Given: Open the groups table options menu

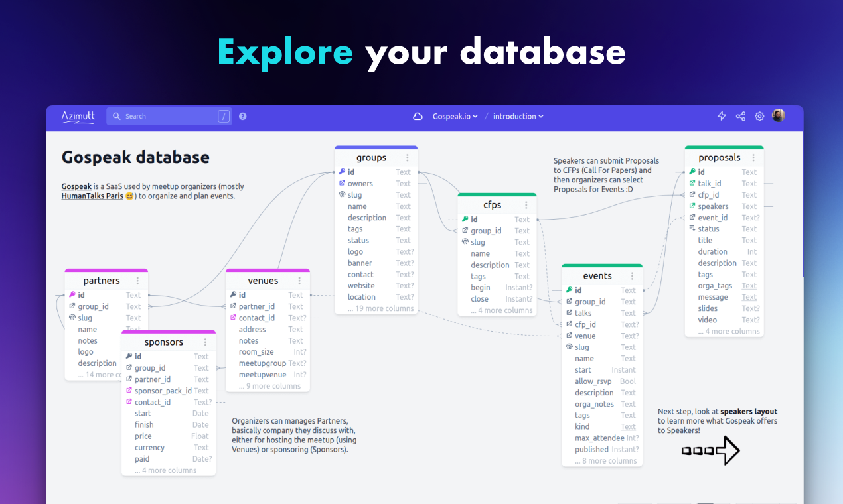Looking at the screenshot, I should tap(408, 158).
